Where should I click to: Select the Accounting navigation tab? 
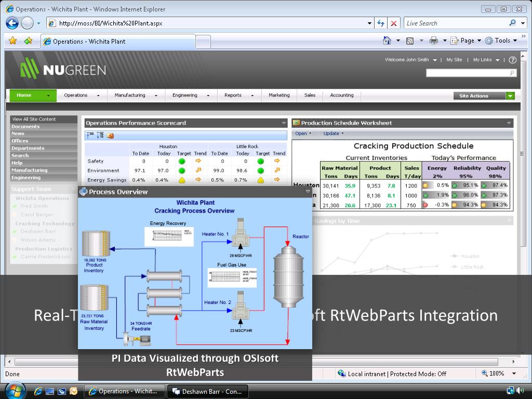(x=342, y=96)
